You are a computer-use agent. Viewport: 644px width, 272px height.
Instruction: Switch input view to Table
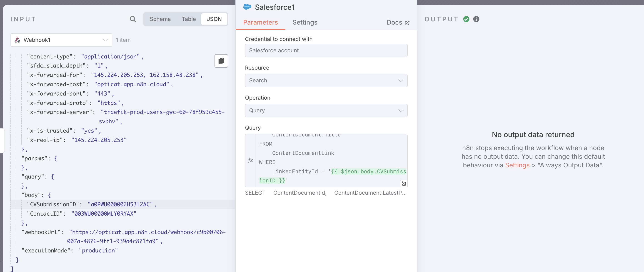[x=189, y=19]
